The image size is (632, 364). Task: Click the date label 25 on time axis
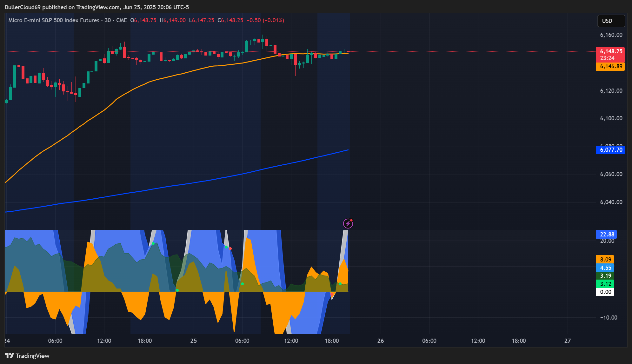tap(193, 341)
